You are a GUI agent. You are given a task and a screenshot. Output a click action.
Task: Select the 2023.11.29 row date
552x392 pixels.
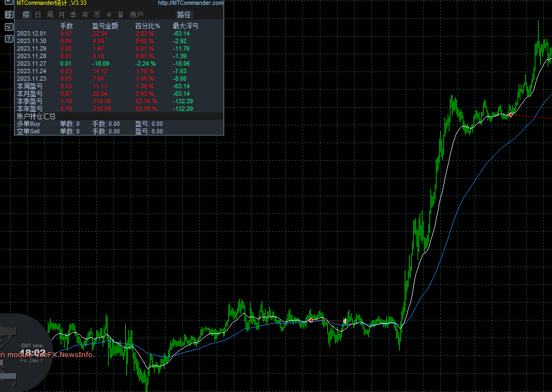coord(31,48)
